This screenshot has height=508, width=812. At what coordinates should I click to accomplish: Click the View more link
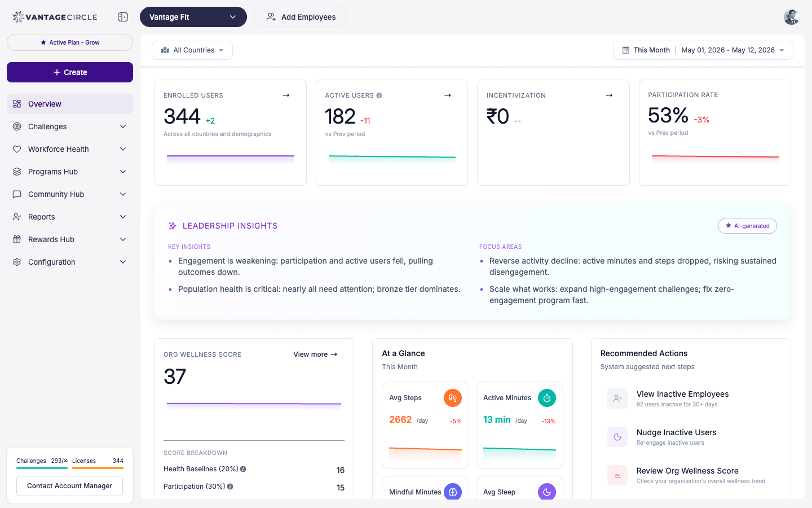click(x=315, y=354)
